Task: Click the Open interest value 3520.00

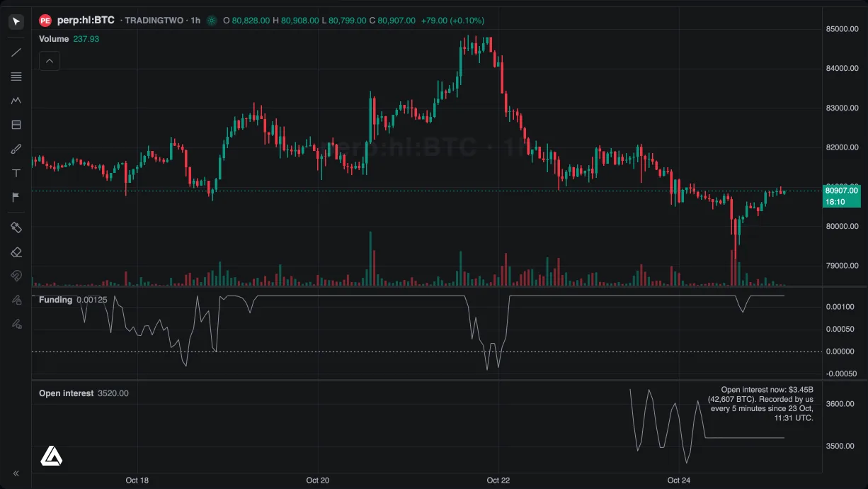Action: click(x=113, y=393)
